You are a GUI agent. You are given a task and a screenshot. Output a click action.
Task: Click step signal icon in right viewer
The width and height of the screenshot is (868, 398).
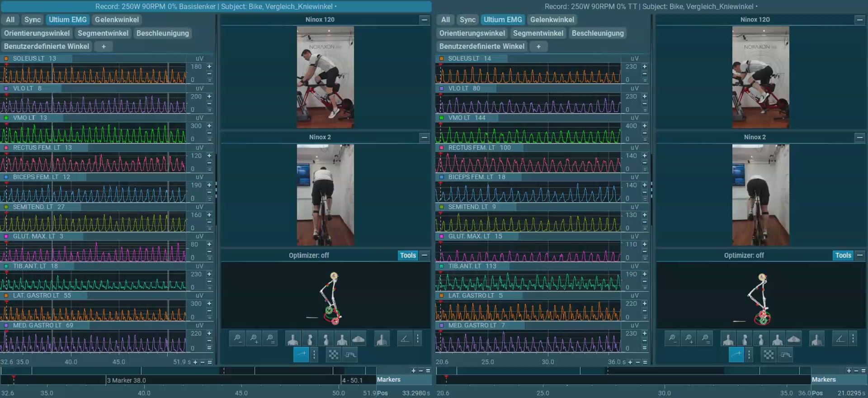(786, 355)
